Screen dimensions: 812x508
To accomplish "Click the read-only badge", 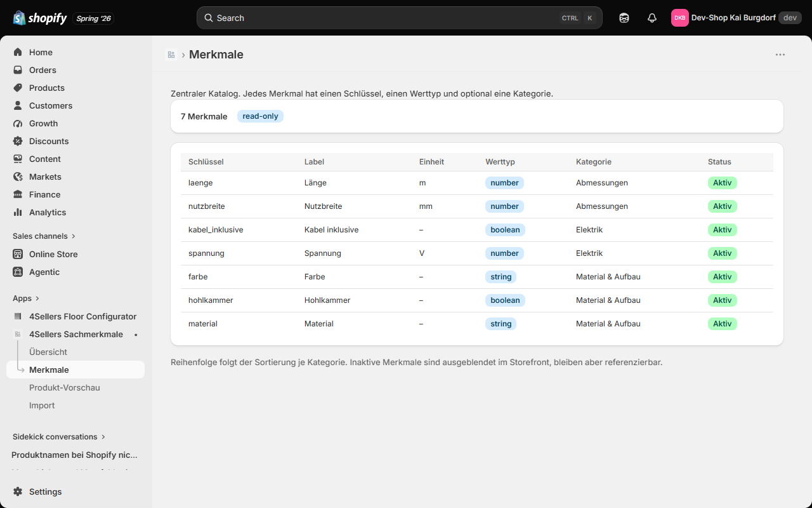I will point(260,116).
